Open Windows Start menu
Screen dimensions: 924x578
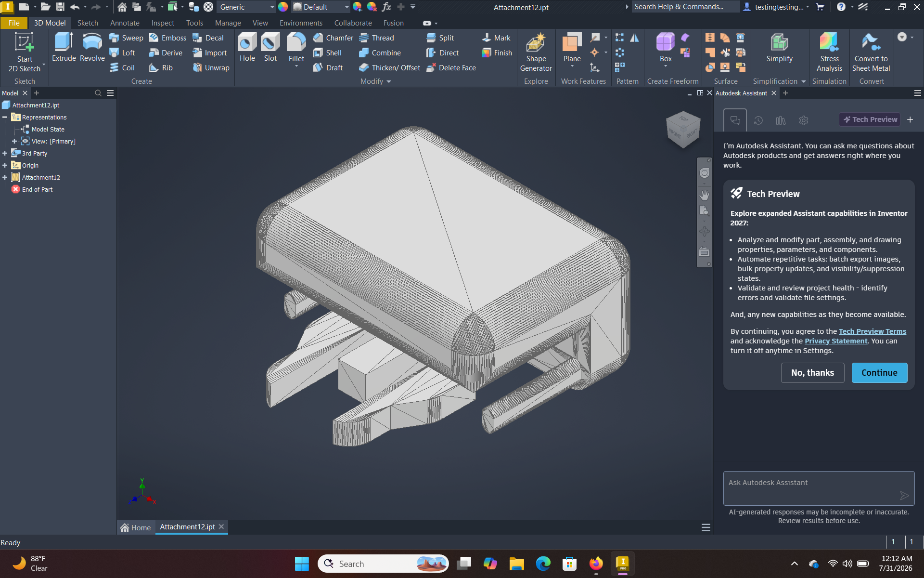tap(302, 564)
